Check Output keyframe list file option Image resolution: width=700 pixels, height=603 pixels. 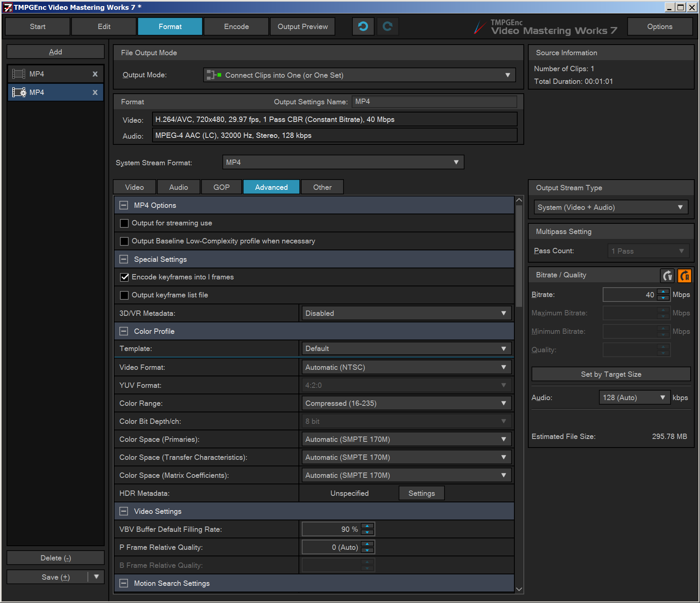(124, 295)
